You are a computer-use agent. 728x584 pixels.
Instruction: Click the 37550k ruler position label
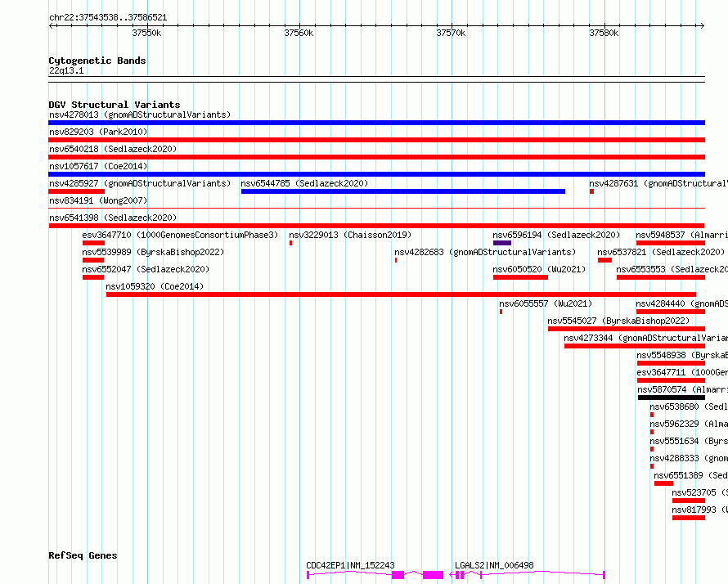[x=146, y=33]
